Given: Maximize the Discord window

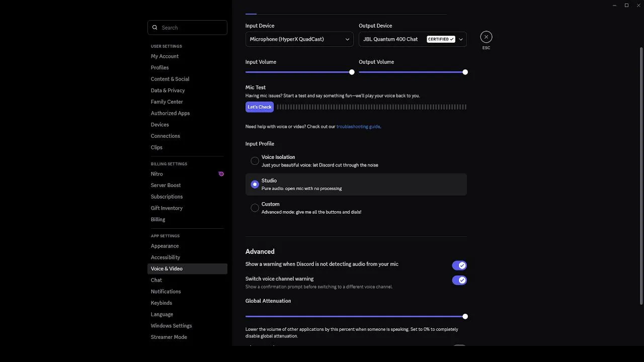Looking at the screenshot, I should 626,6.
